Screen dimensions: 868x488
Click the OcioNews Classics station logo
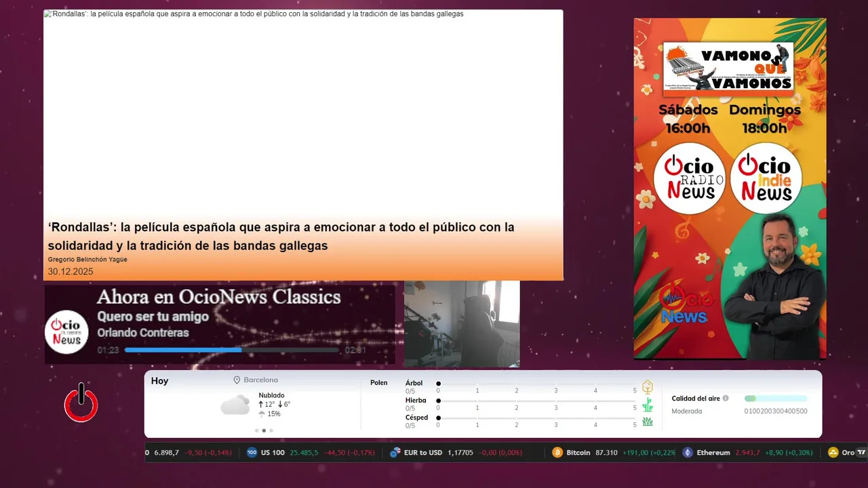(x=66, y=332)
